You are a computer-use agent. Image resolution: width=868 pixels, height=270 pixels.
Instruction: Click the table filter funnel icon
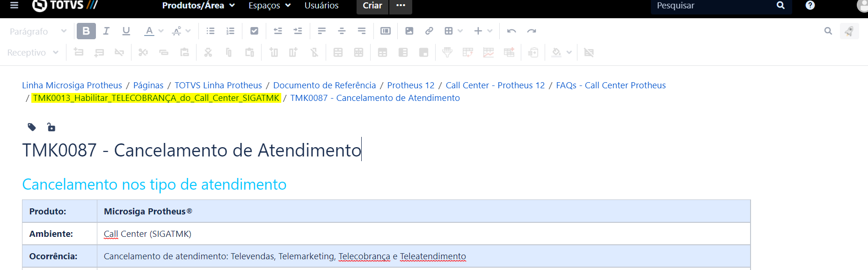447,52
